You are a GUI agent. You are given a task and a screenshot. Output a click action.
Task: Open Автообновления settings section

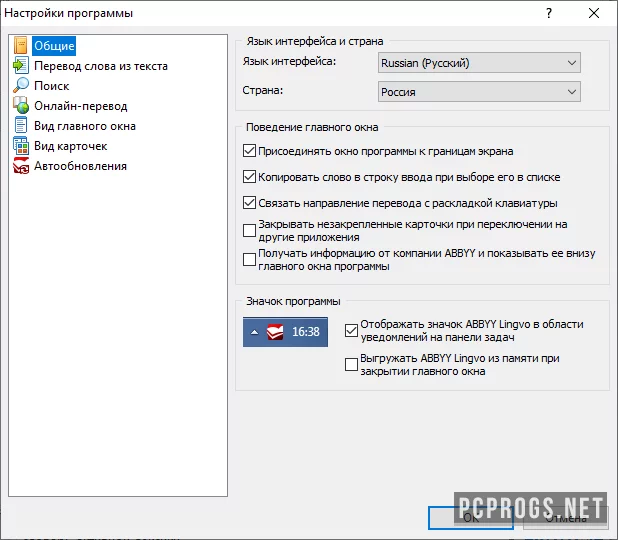tap(80, 166)
